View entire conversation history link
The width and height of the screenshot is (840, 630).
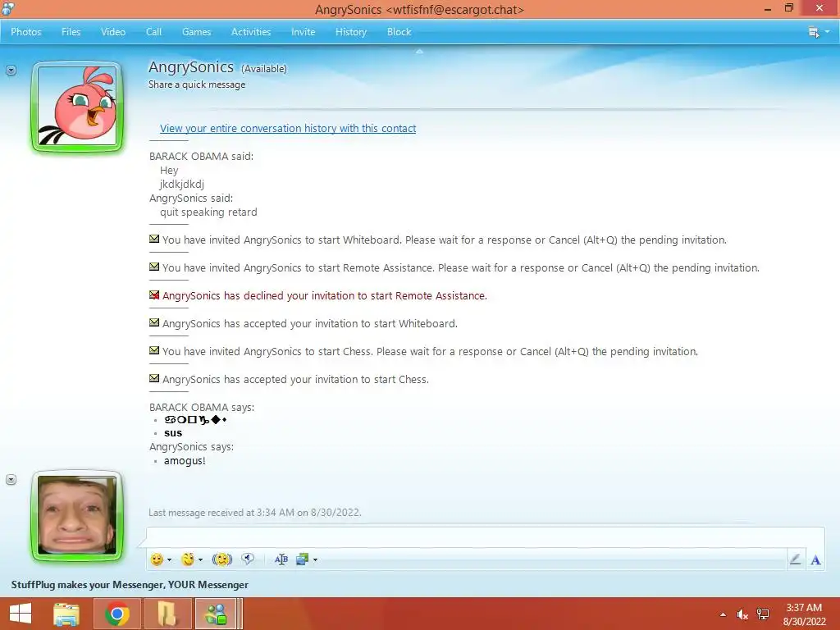(288, 128)
